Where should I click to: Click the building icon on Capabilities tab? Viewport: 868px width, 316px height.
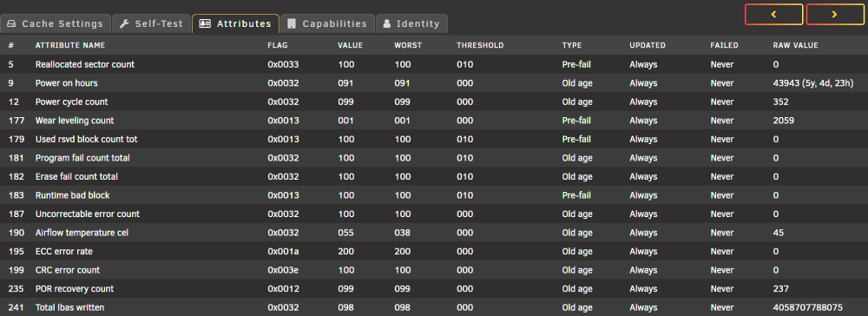point(292,23)
